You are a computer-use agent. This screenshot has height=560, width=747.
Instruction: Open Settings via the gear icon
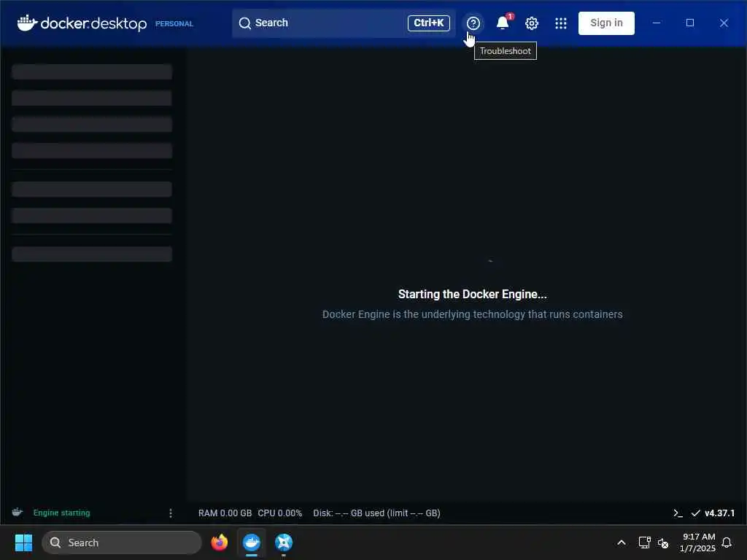pos(532,23)
